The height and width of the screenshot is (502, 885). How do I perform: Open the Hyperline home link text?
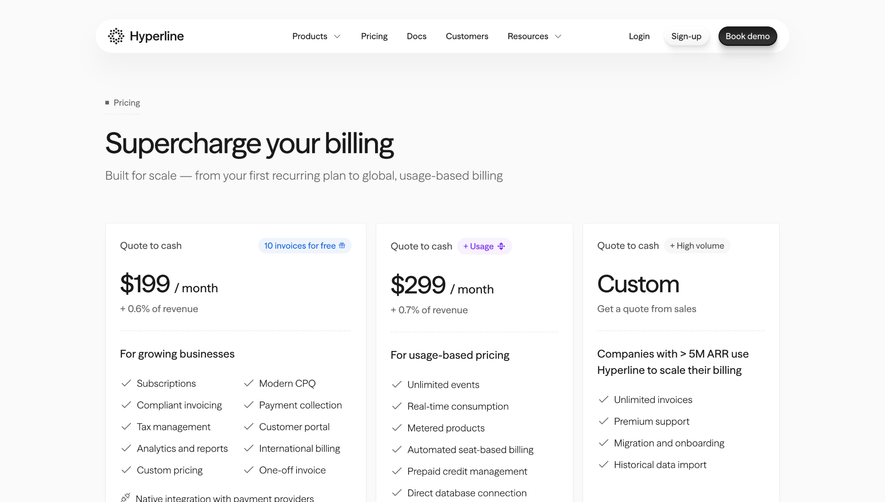(156, 36)
